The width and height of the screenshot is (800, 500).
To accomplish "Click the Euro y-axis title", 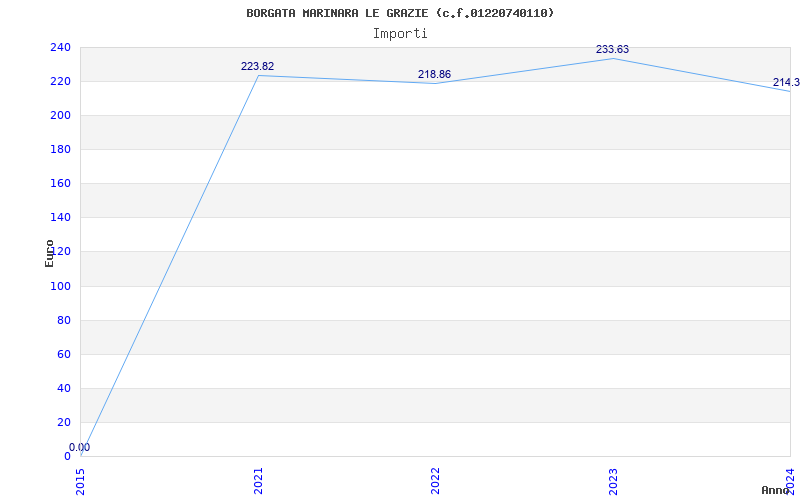I will (x=49, y=254).
